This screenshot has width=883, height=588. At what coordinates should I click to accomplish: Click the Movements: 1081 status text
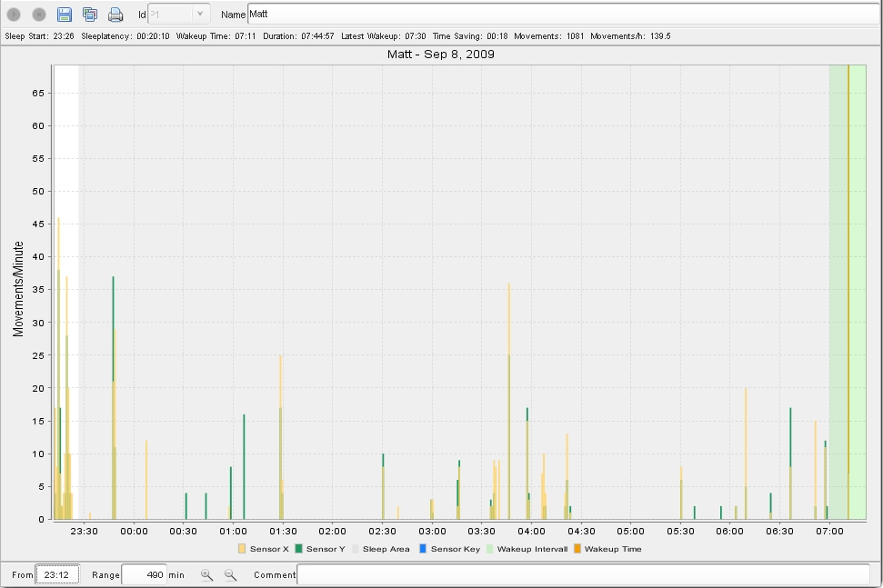click(549, 36)
